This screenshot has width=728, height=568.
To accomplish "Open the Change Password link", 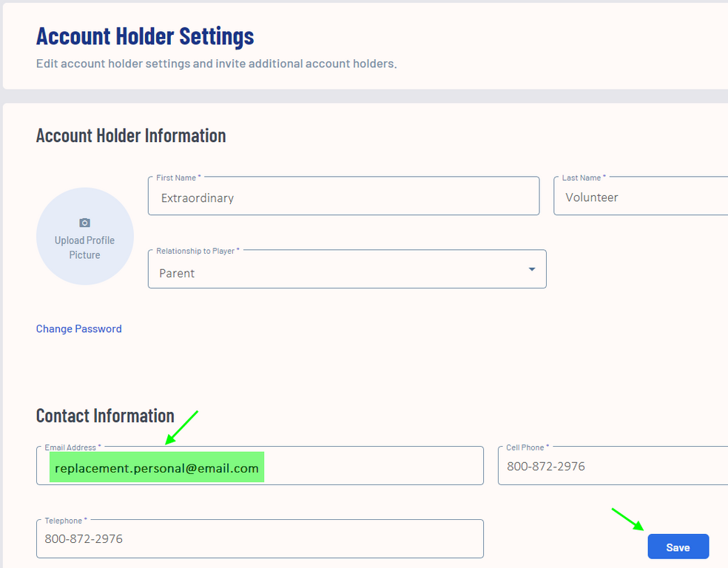I will tap(78, 329).
